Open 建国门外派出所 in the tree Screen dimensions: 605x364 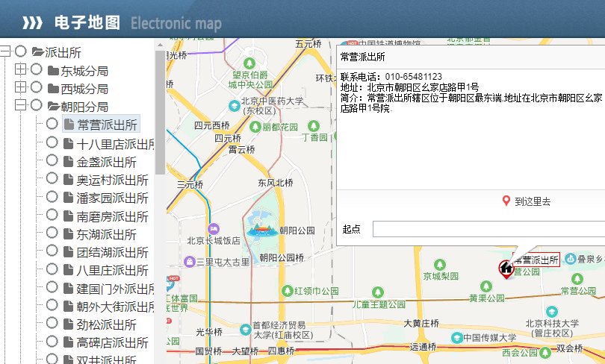115,289
